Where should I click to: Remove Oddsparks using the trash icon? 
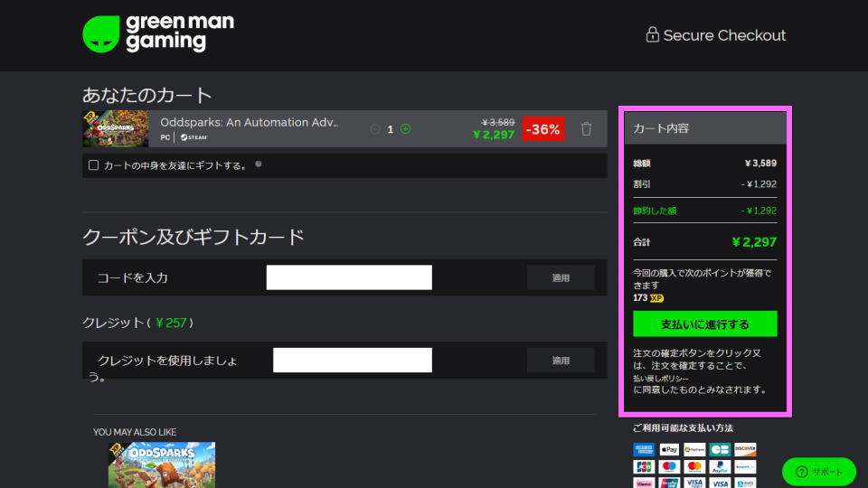click(x=586, y=128)
